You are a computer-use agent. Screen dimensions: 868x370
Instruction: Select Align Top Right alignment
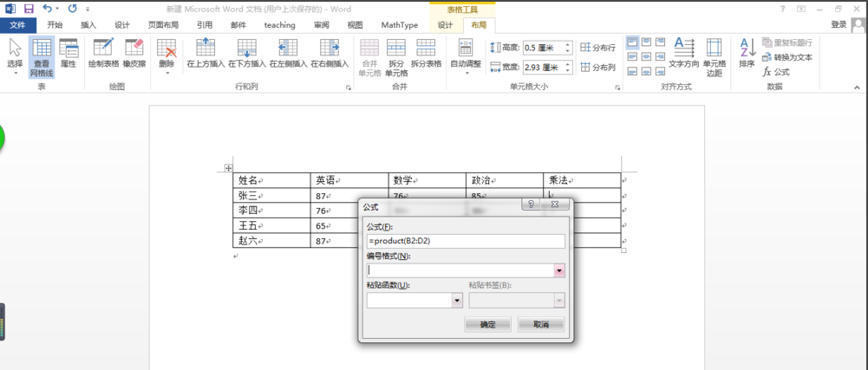point(660,42)
